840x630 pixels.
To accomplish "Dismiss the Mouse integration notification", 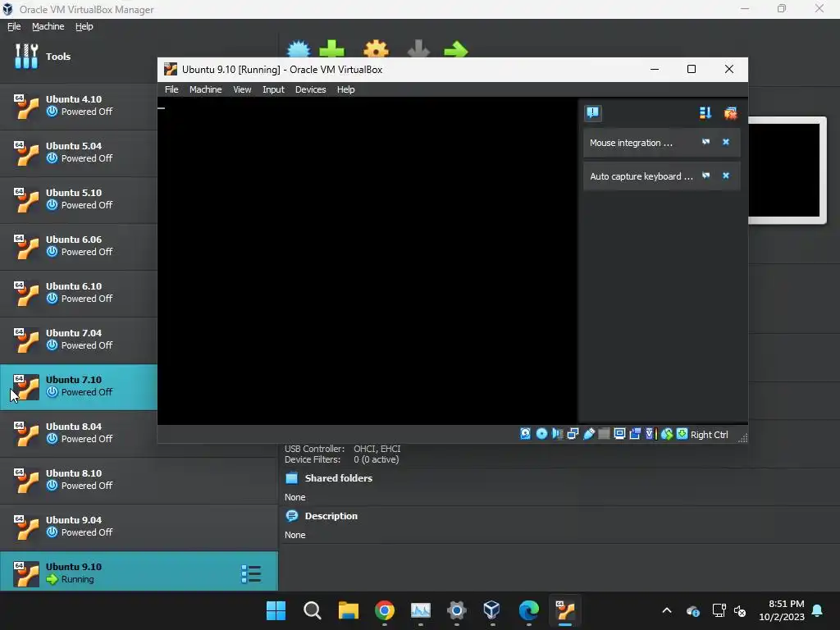I will pos(726,142).
